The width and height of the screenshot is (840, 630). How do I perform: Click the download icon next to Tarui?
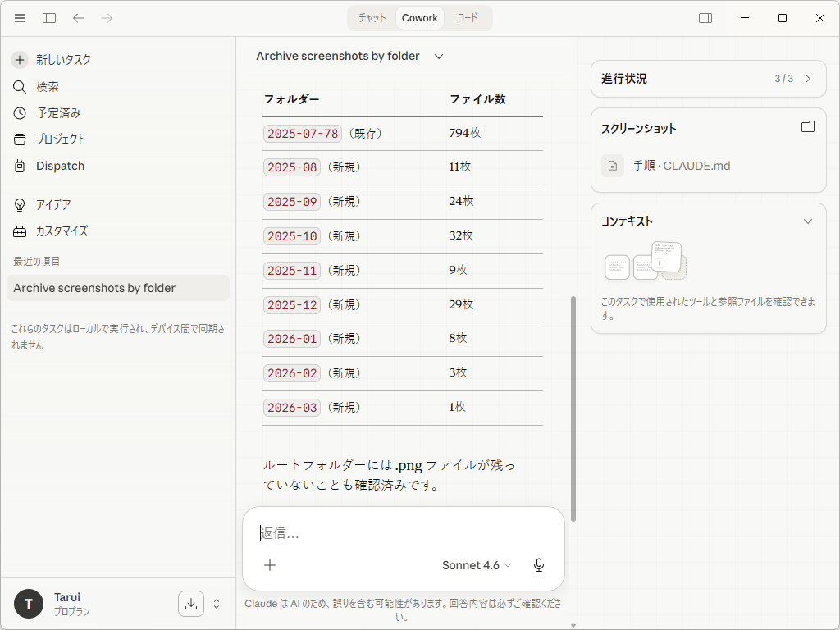point(190,603)
